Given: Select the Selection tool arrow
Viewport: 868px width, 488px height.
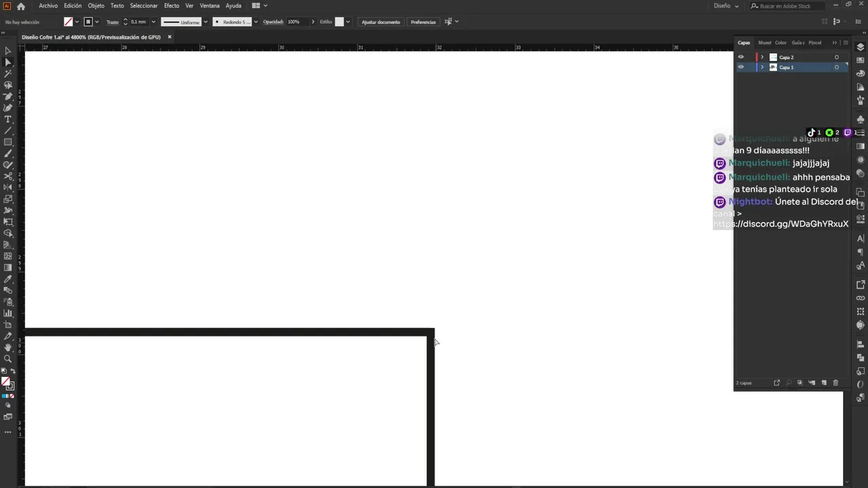Looking at the screenshot, I should [x=8, y=51].
